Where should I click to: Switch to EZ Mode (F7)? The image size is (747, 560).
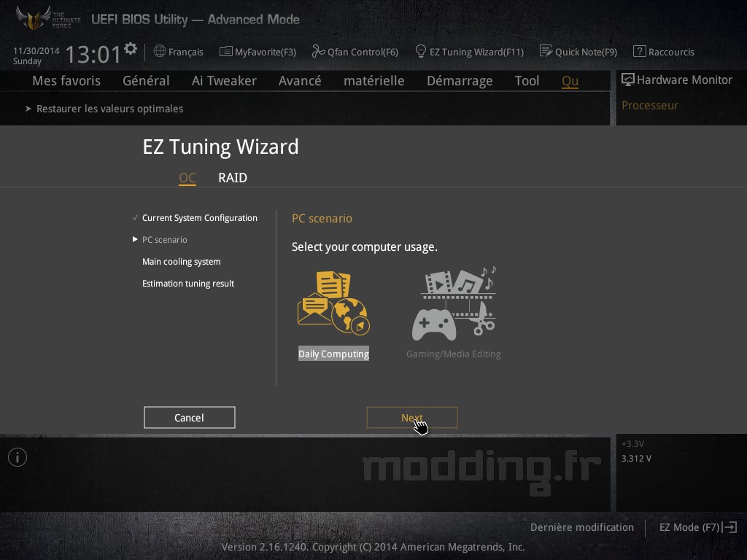tap(697, 527)
